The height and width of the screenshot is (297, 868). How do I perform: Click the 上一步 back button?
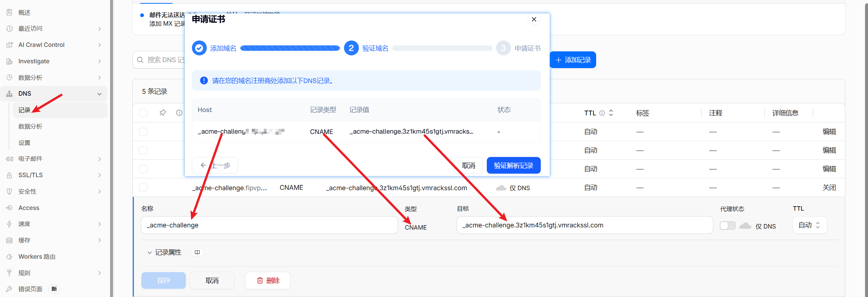point(215,166)
